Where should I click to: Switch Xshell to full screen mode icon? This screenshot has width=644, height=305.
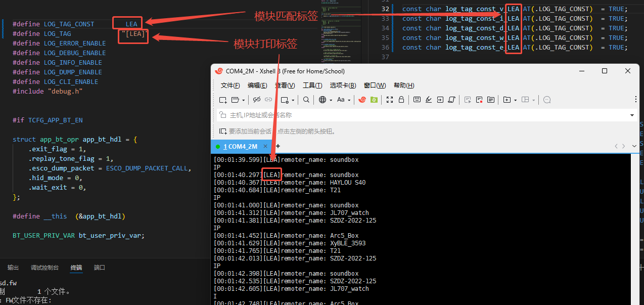coord(390,100)
